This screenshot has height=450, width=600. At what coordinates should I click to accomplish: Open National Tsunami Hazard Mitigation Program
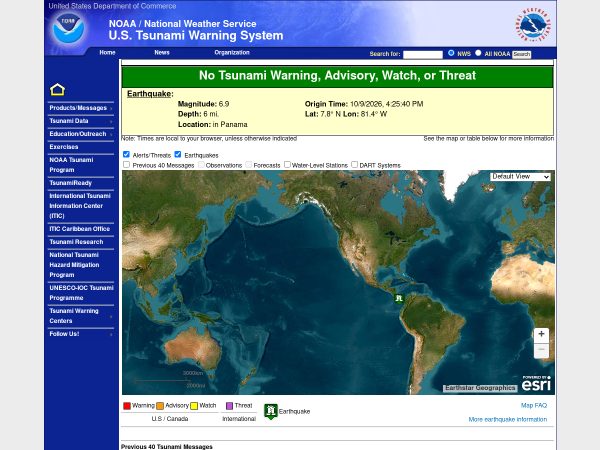click(x=74, y=265)
